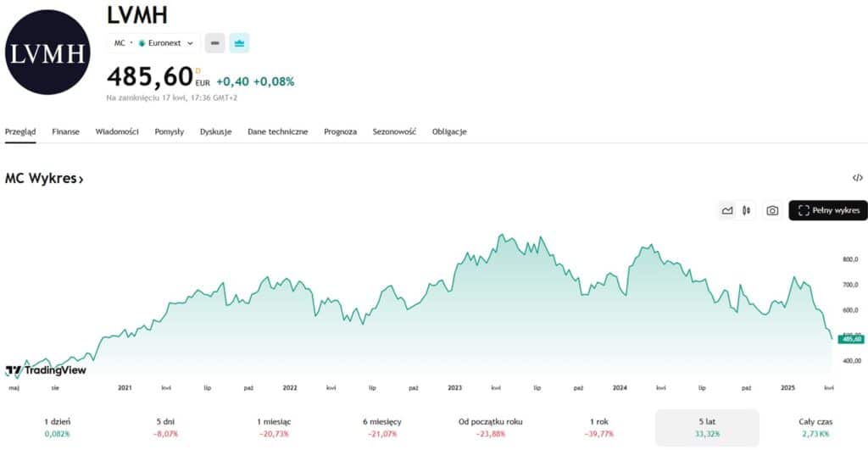Open the MC Euronext exchange dropdown
The height and width of the screenshot is (450, 868).
[x=153, y=43]
